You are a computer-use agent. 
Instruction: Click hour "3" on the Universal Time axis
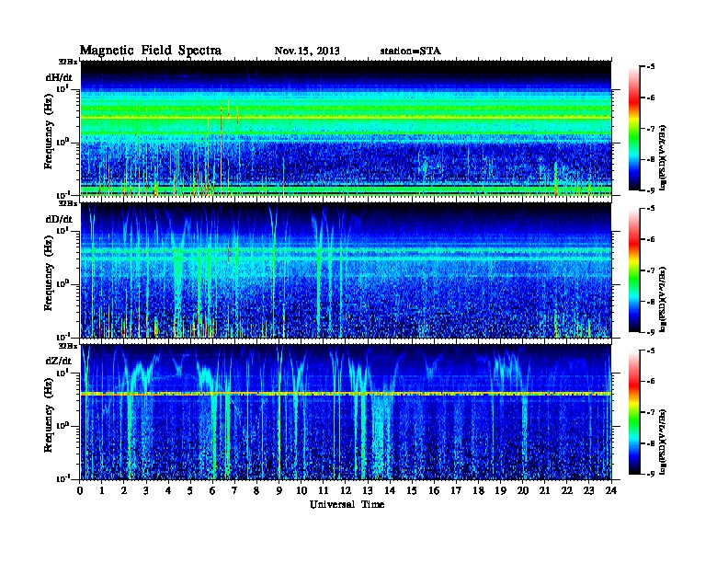click(x=146, y=490)
